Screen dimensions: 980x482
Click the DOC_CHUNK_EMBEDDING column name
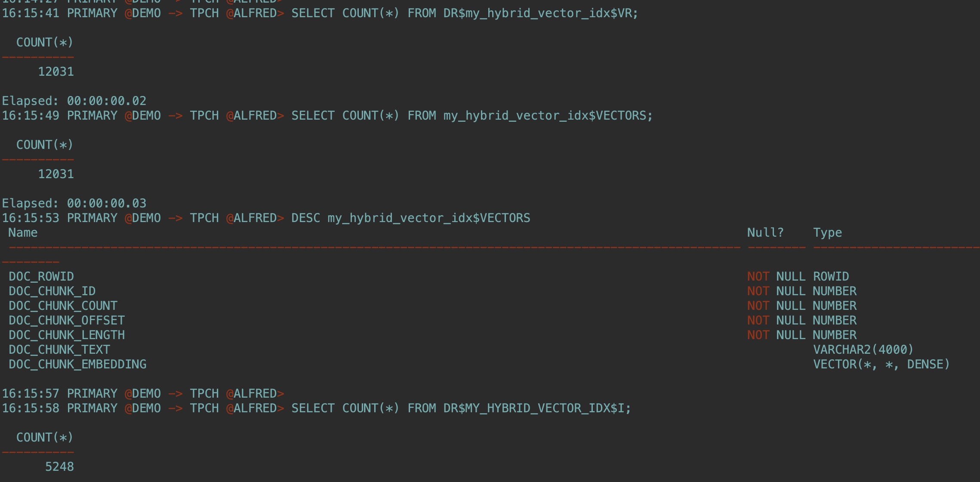(77, 364)
